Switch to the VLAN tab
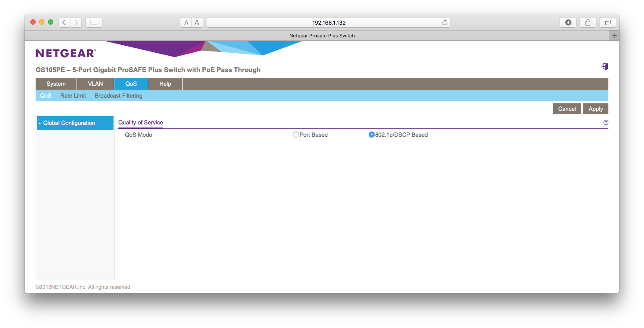644x328 pixels. point(95,84)
